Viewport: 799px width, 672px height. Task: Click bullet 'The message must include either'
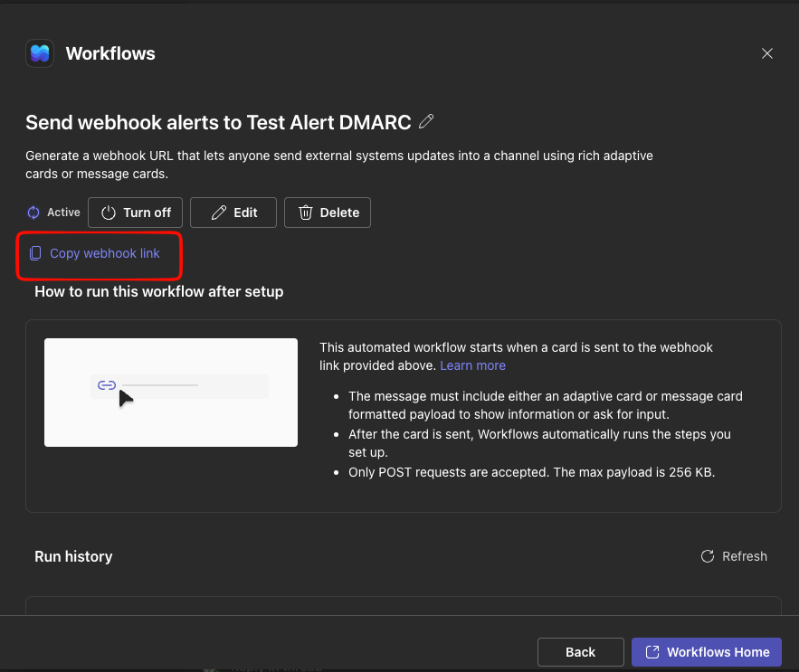546,405
